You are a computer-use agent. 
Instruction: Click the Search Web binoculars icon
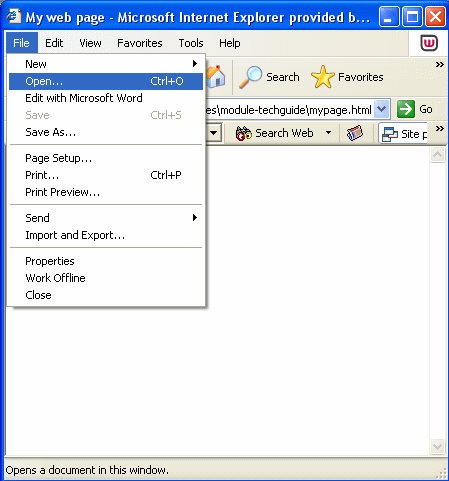(x=243, y=134)
